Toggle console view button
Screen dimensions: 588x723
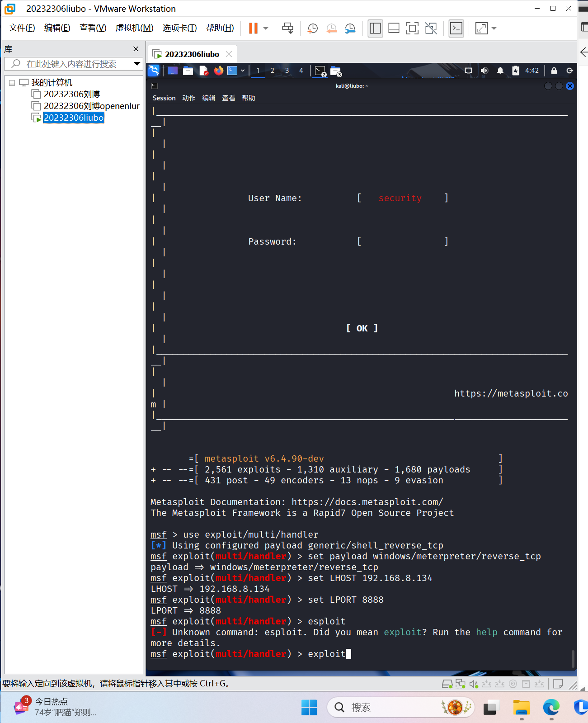click(456, 28)
